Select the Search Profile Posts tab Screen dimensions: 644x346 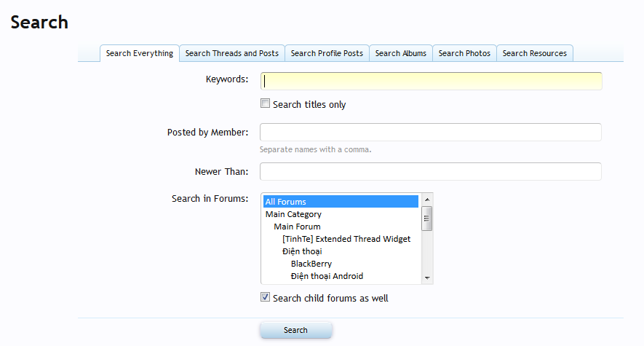point(327,53)
